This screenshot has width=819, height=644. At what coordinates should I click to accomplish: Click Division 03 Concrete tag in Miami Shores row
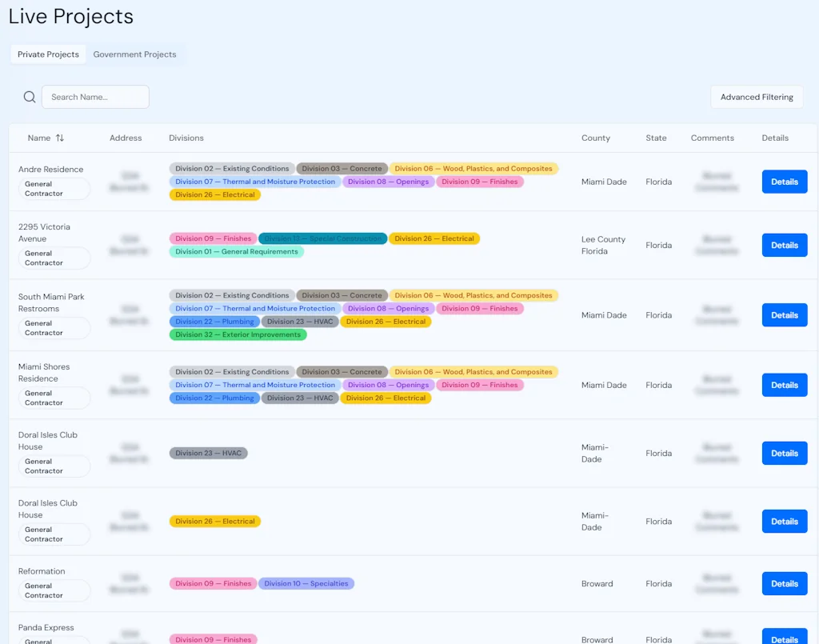click(x=342, y=371)
